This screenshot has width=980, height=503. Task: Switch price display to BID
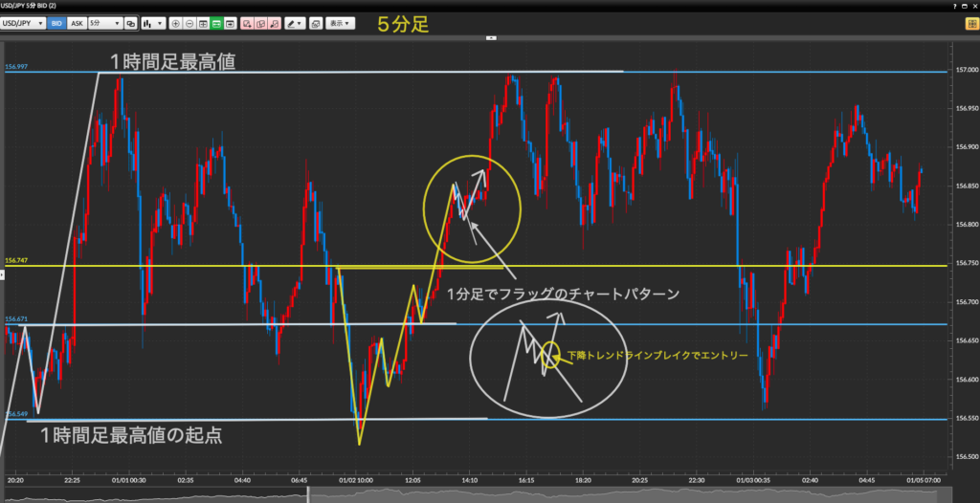57,22
